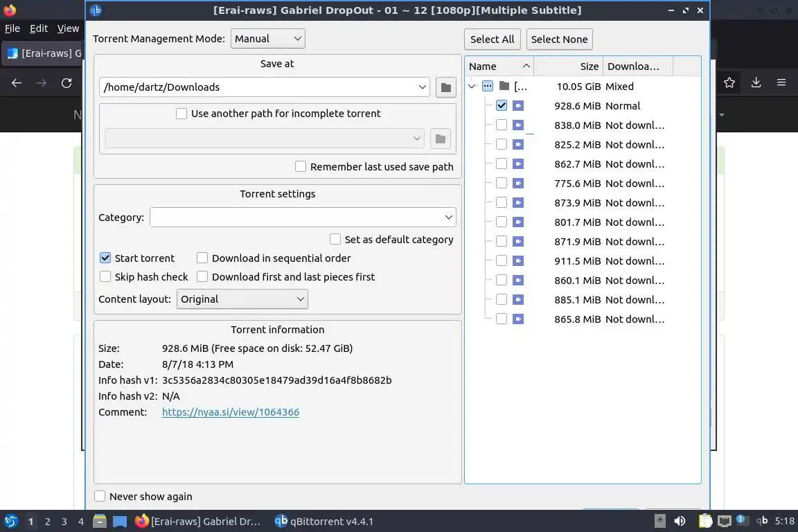Toggle root folder partial checkbox

[488, 86]
